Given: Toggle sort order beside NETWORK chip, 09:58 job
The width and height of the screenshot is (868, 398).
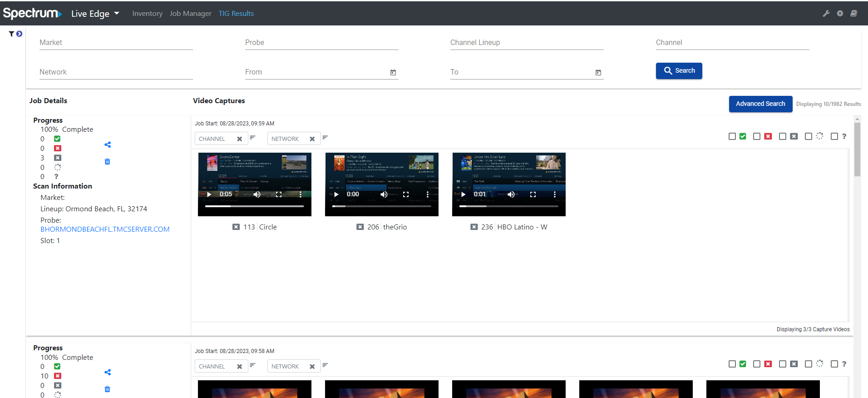Looking at the screenshot, I should pyautogui.click(x=325, y=365).
